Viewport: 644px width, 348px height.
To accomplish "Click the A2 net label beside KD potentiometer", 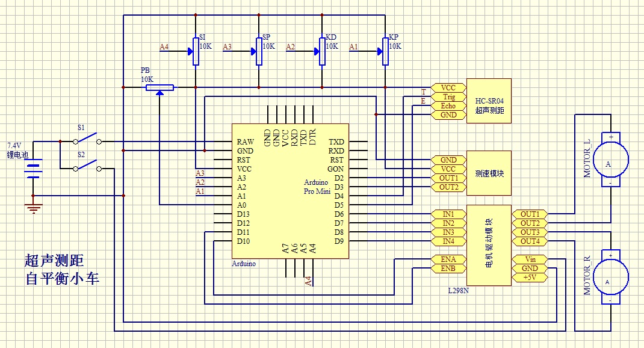I will 290,47.
